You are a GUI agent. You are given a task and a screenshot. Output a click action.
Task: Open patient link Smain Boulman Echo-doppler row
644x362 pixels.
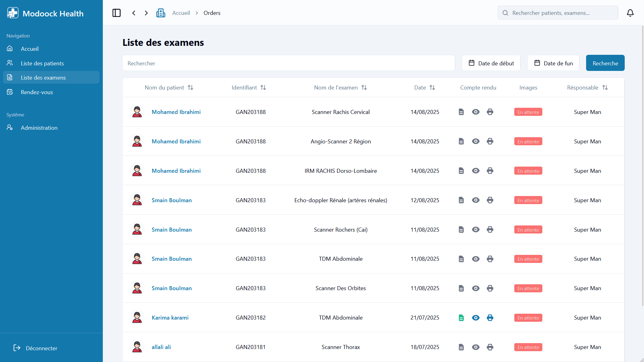point(172,200)
